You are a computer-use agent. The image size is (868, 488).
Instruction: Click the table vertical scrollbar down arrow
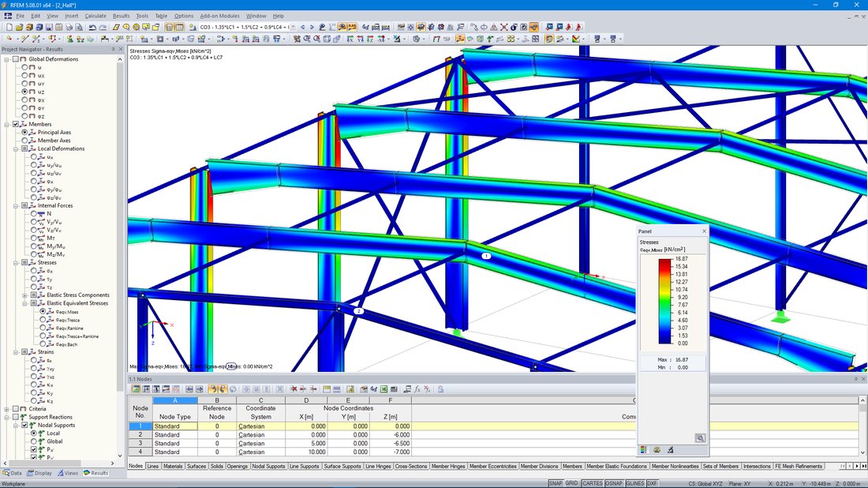click(x=862, y=452)
